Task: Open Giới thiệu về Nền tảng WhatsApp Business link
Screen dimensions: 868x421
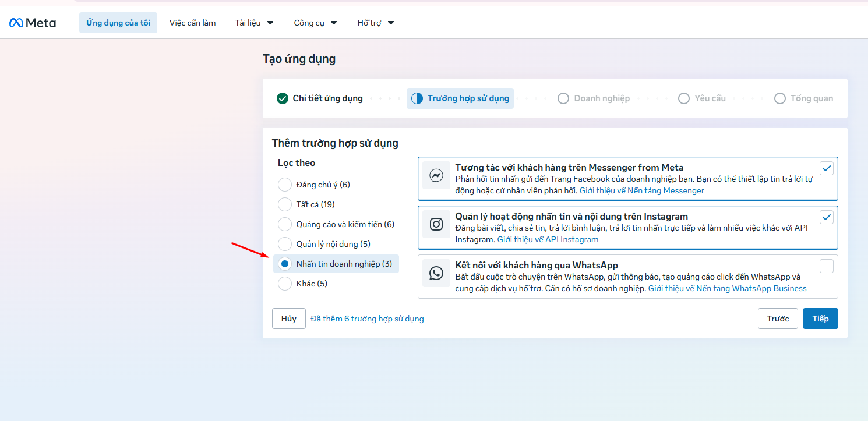Action: 728,288
